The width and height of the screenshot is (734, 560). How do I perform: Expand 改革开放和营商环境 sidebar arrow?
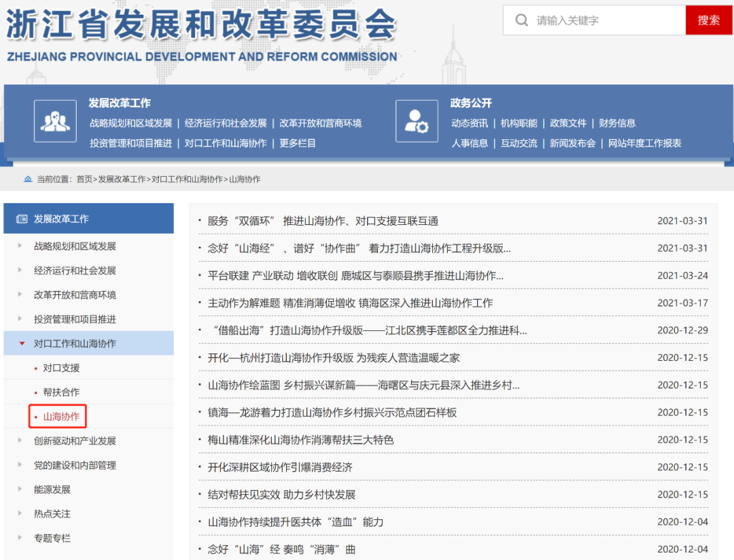[20, 294]
